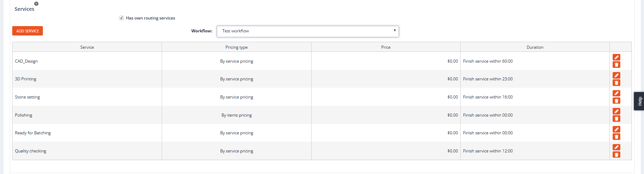Click the Pricing type column header
The height and width of the screenshot is (174, 644).
(x=236, y=47)
